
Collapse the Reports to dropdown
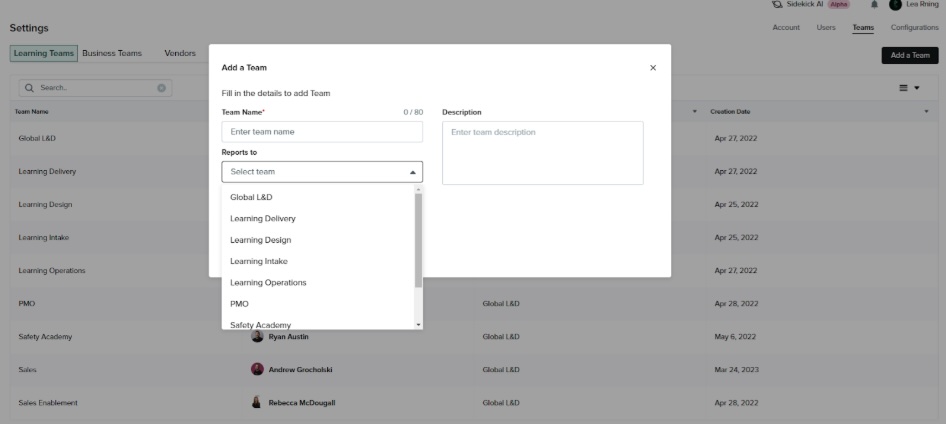(413, 172)
